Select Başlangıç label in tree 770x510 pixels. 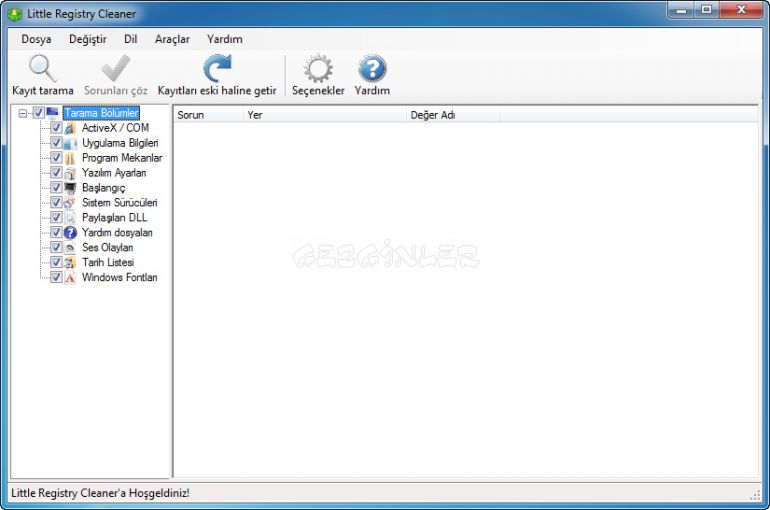(104, 188)
